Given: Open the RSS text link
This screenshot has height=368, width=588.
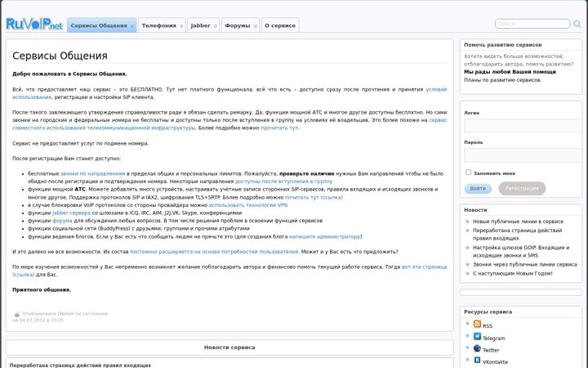Looking at the screenshot, I should click(x=487, y=326).
